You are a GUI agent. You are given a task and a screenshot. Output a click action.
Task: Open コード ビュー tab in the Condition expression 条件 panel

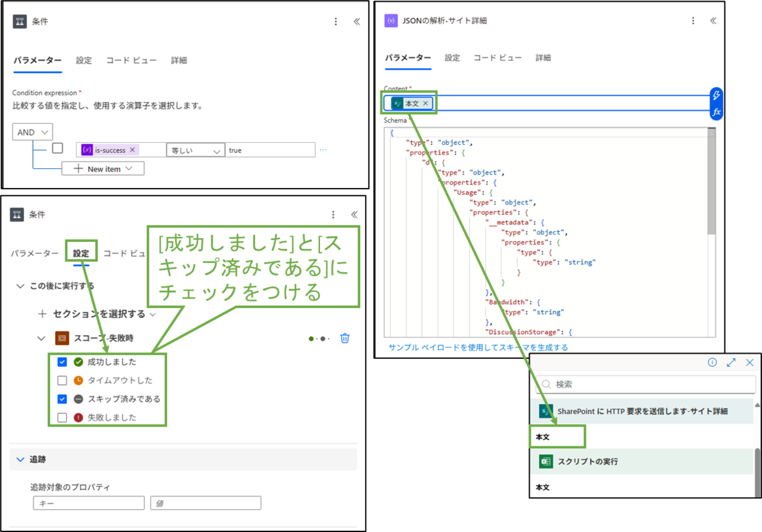pyautogui.click(x=131, y=60)
